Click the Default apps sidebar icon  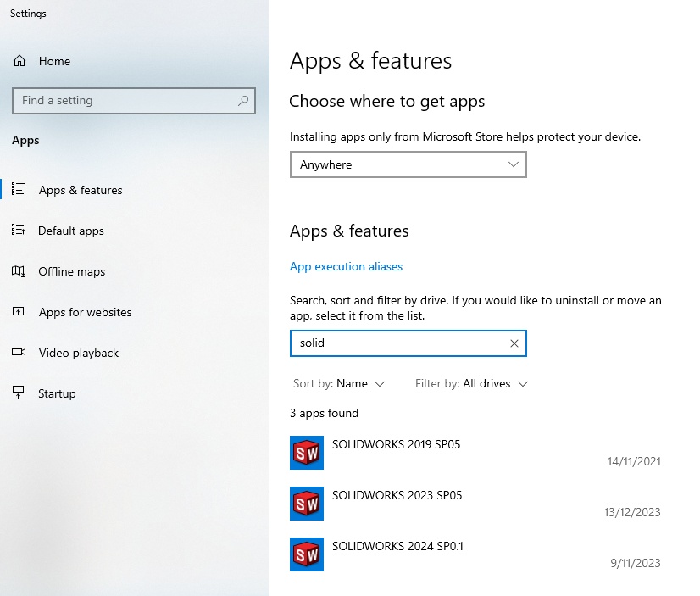[x=19, y=230]
